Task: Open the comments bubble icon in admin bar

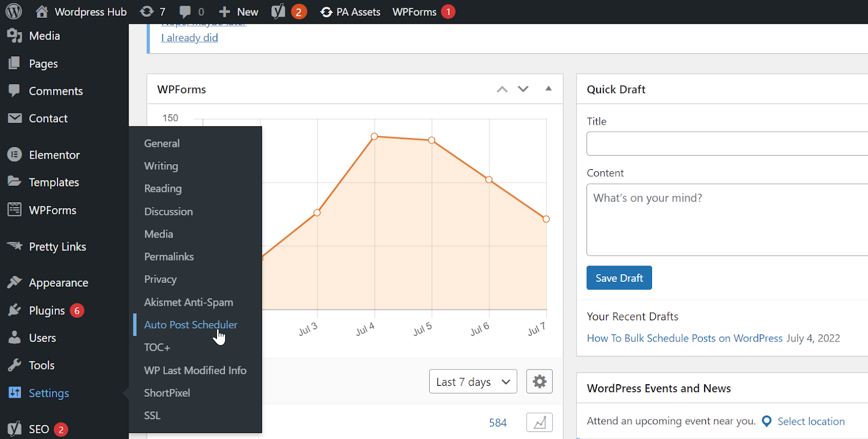Action: coord(185,12)
